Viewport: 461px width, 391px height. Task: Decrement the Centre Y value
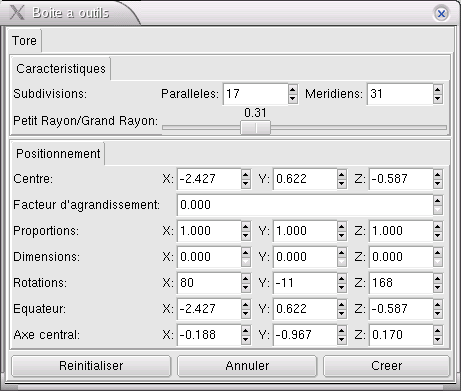point(342,184)
